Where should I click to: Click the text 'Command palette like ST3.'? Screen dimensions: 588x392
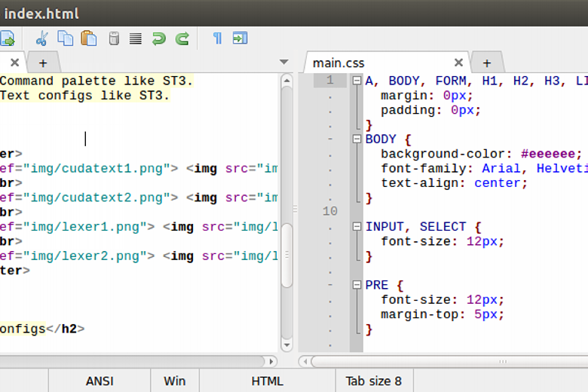pyautogui.click(x=96, y=81)
